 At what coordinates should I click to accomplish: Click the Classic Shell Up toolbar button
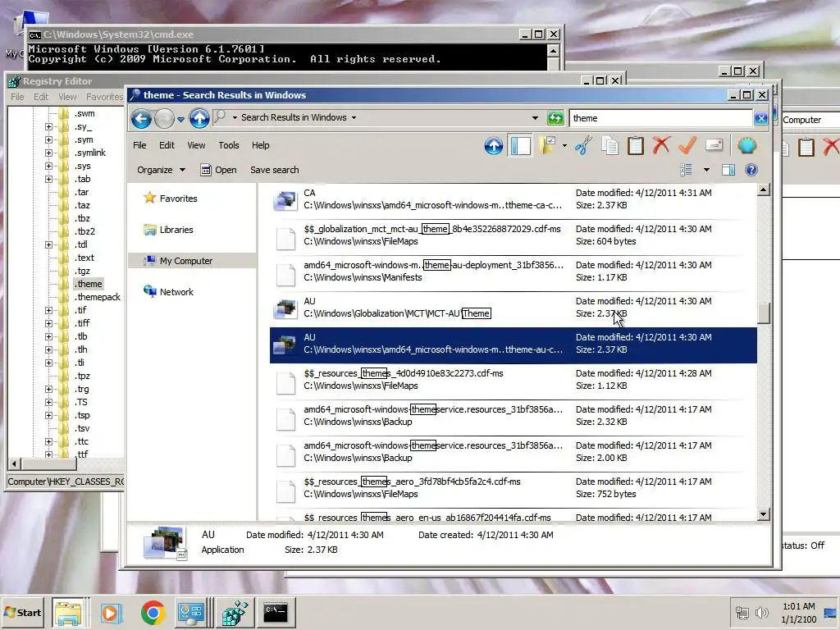pyautogui.click(x=493, y=146)
